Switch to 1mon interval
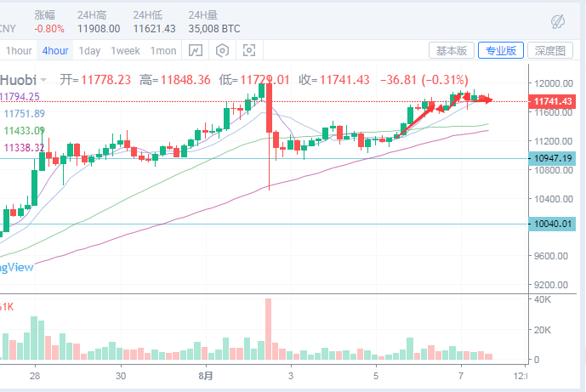 tap(163, 50)
